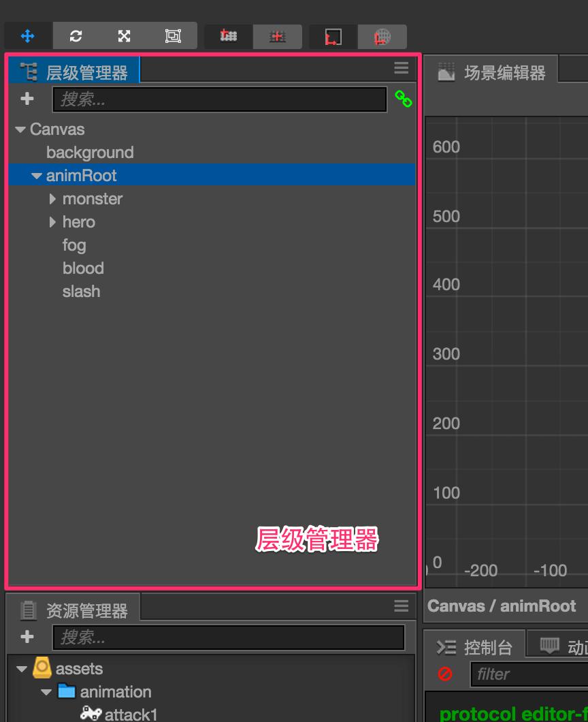
Task: Select the Rotate tool in the toolbar
Action: pyautogui.click(x=75, y=36)
